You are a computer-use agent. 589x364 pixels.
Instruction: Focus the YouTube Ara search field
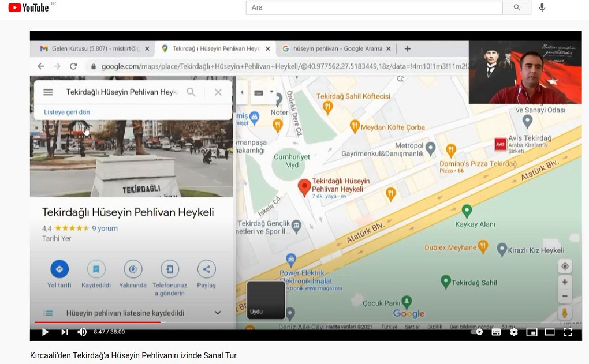(374, 7)
